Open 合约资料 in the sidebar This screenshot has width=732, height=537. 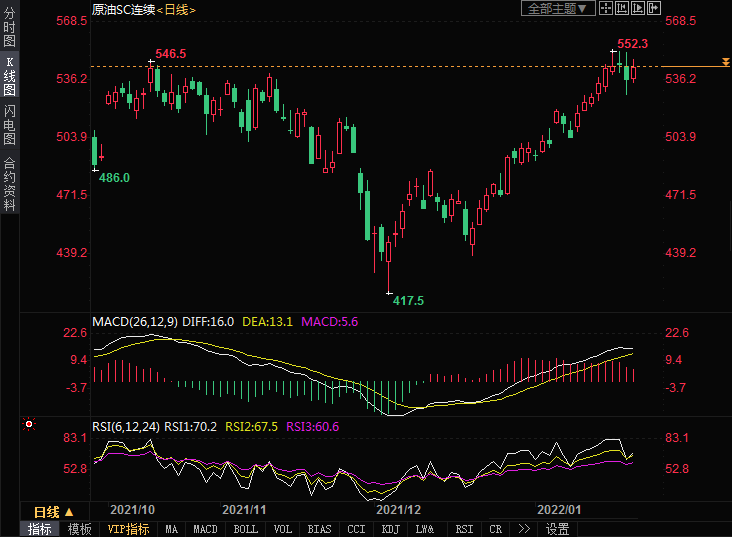(x=9, y=184)
